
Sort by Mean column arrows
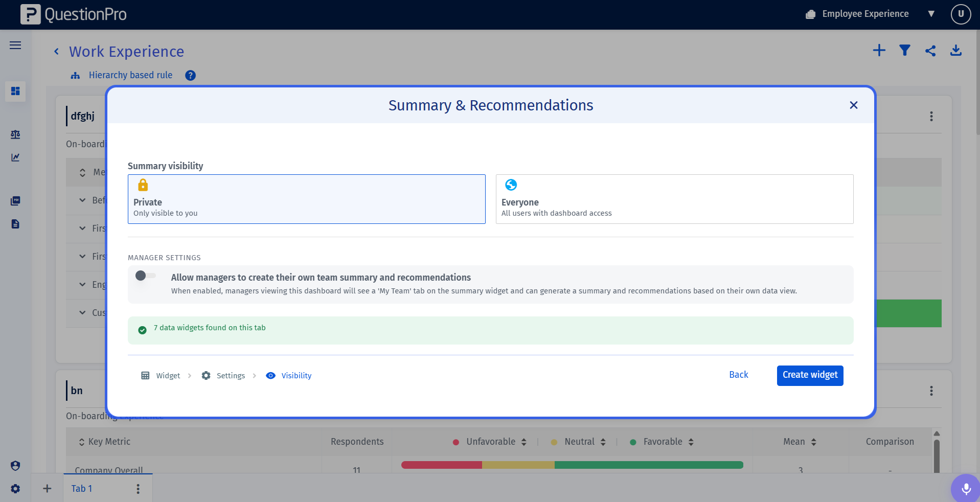point(813,442)
